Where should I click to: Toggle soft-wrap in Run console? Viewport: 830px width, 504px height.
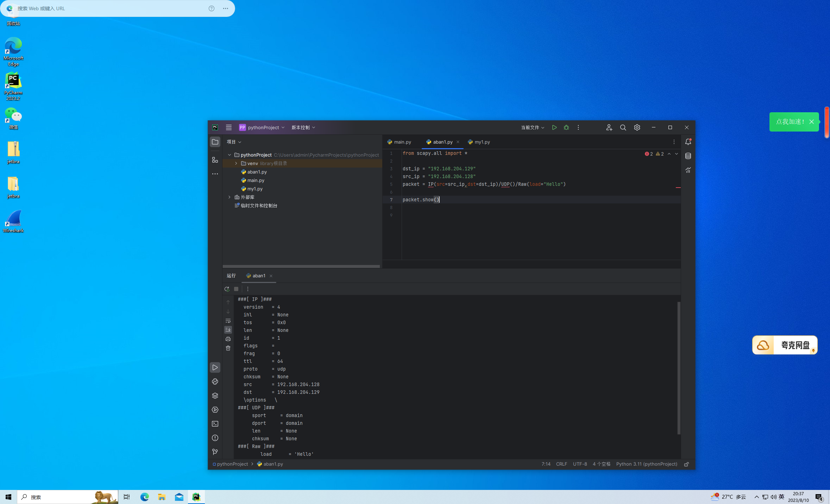(228, 321)
